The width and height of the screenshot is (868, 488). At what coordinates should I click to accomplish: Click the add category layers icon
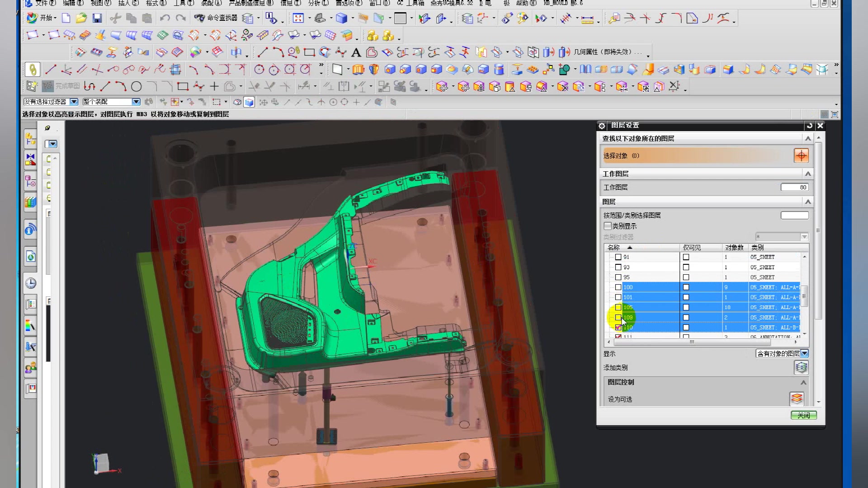point(801,367)
